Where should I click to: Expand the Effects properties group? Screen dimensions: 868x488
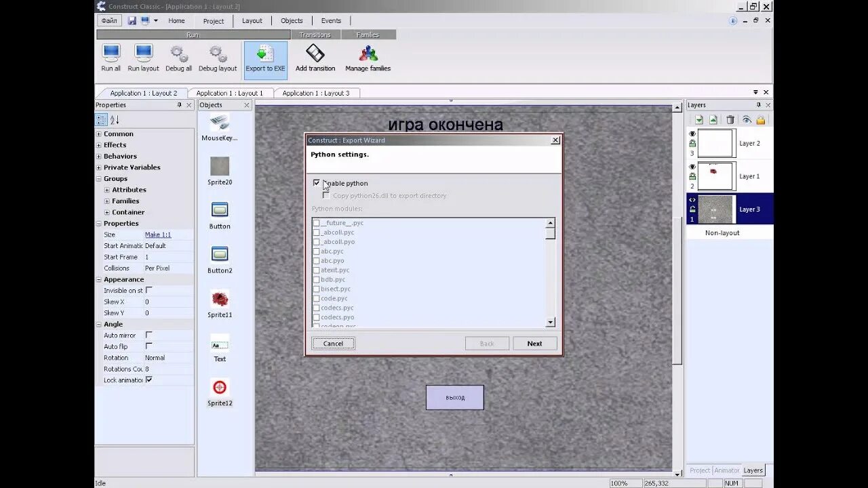pos(99,145)
